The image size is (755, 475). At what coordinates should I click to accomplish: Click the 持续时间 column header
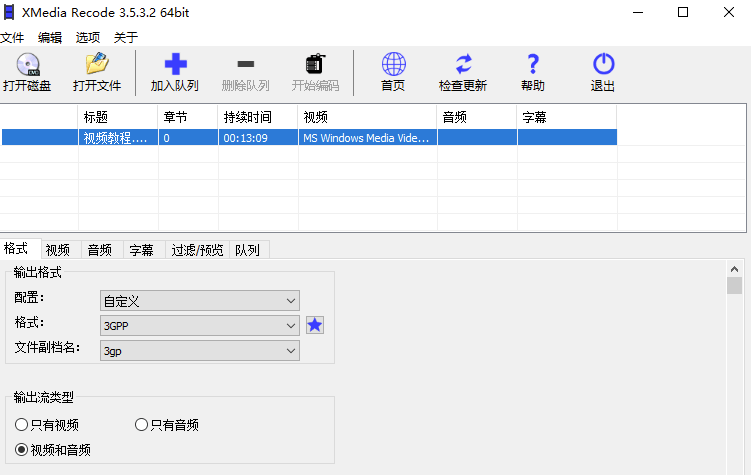[x=258, y=117]
